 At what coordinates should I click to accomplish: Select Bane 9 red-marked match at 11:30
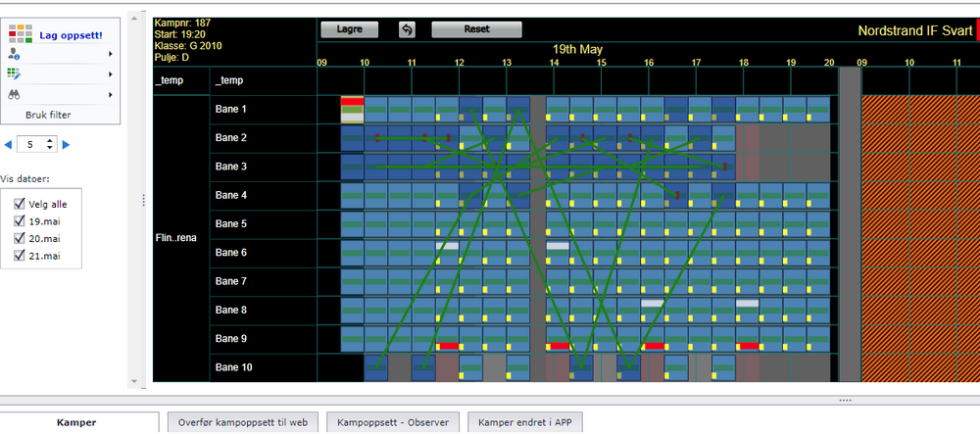[447, 339]
